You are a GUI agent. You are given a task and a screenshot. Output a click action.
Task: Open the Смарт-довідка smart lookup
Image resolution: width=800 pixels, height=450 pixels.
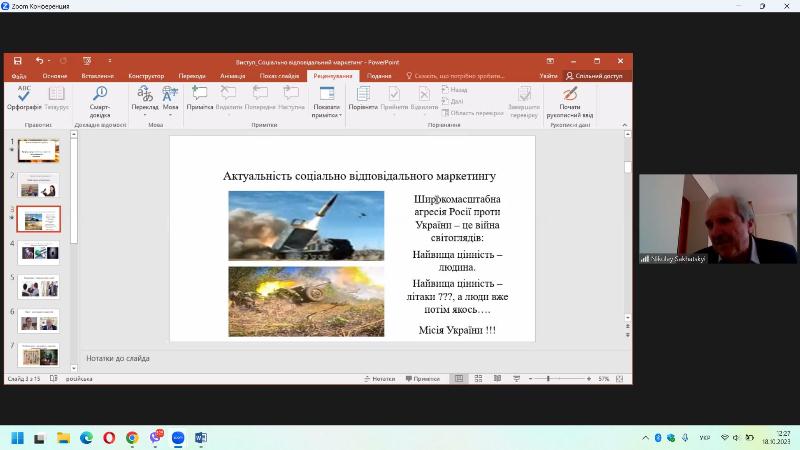coord(100,98)
